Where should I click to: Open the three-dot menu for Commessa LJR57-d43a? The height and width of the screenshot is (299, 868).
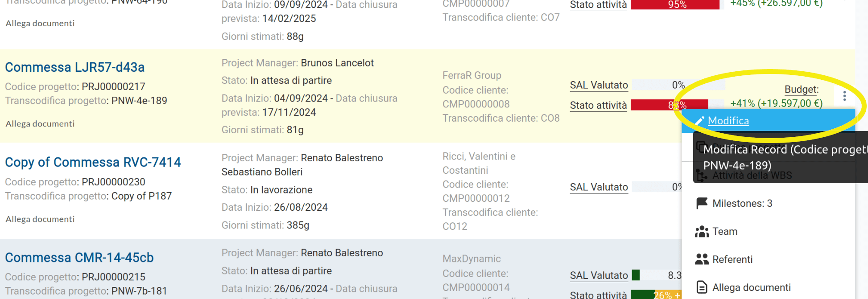pyautogui.click(x=844, y=95)
